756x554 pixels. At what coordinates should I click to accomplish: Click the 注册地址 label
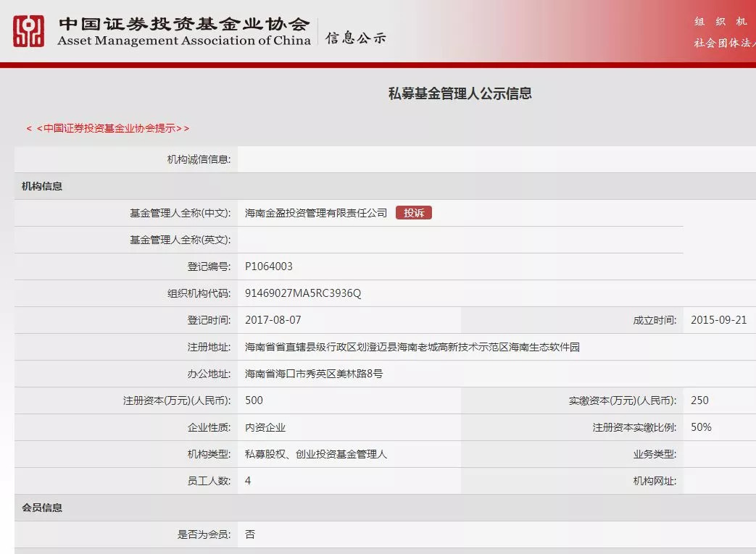point(209,347)
